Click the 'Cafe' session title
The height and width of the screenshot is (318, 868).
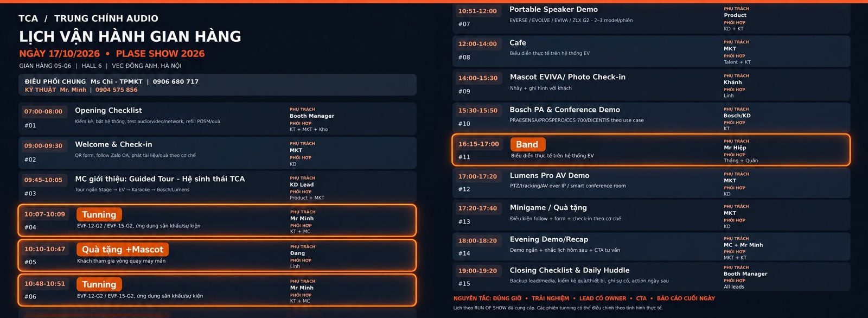click(518, 42)
